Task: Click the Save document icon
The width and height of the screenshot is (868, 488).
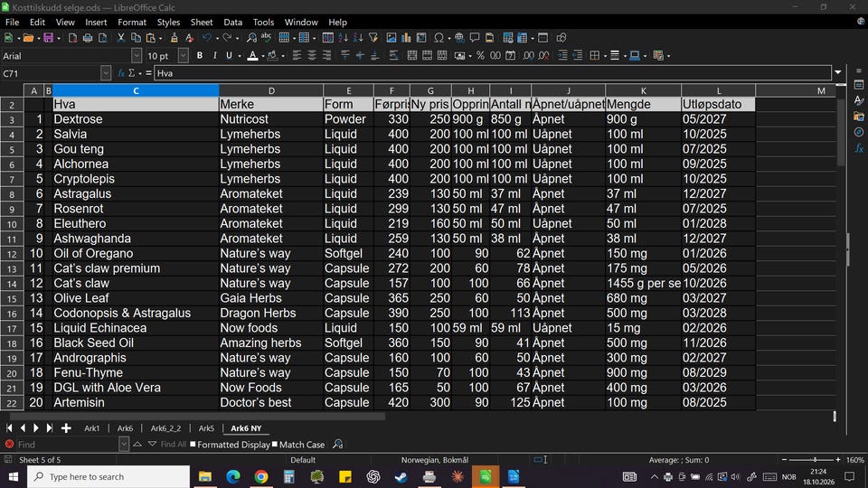Action: coord(48,38)
